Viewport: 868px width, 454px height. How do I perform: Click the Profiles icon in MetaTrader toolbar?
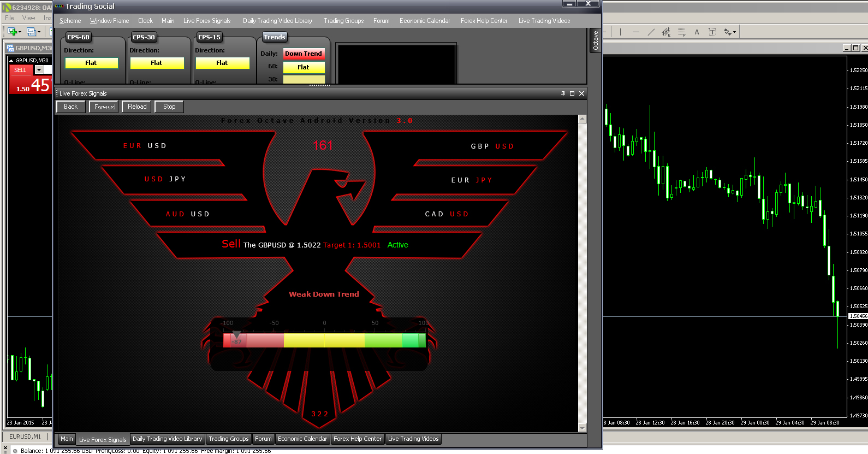pos(31,32)
